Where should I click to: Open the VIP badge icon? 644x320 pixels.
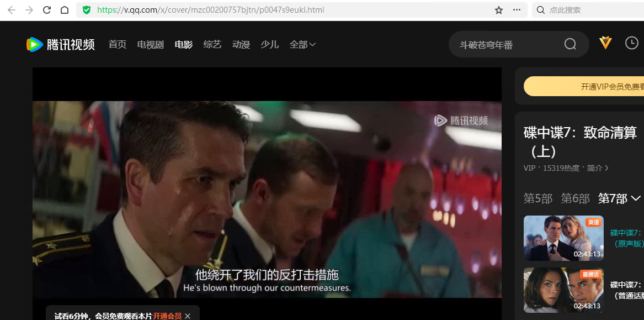click(x=605, y=43)
